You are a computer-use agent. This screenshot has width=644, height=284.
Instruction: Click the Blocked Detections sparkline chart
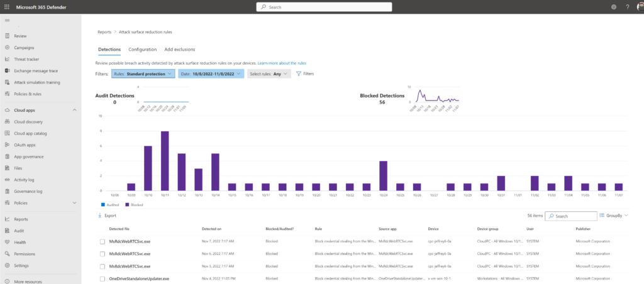436,96
